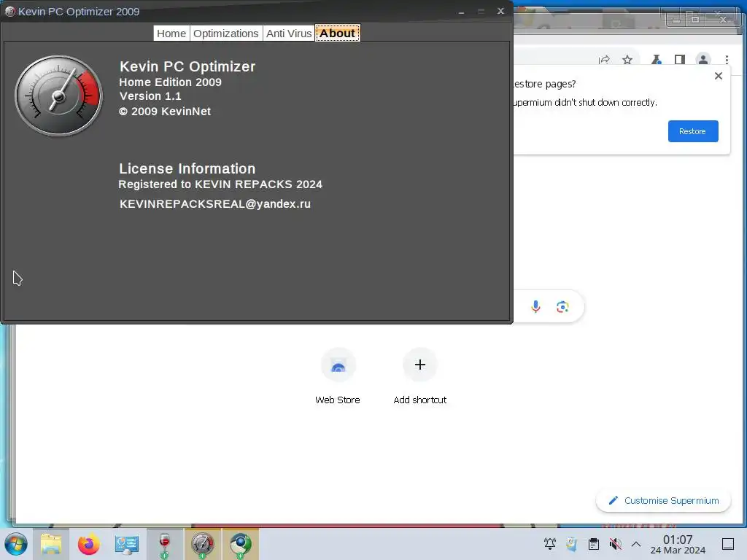Open the clipboard tray icon

[594, 543]
